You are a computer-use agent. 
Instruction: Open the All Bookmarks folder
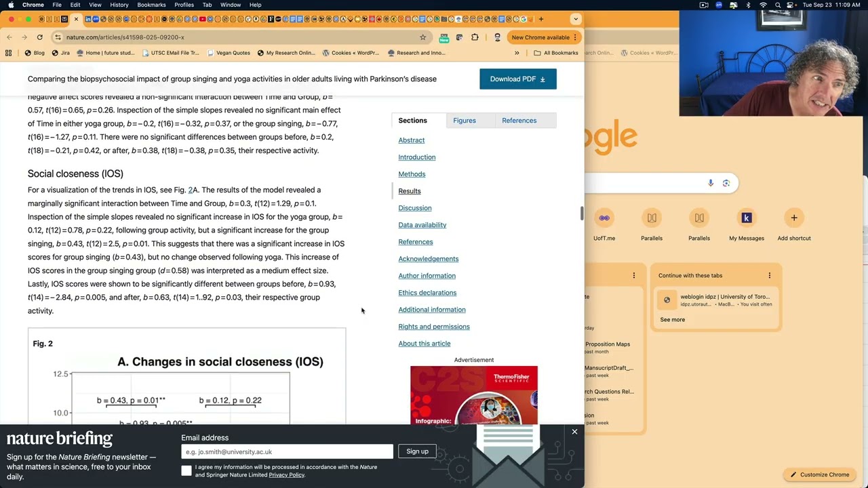point(555,53)
